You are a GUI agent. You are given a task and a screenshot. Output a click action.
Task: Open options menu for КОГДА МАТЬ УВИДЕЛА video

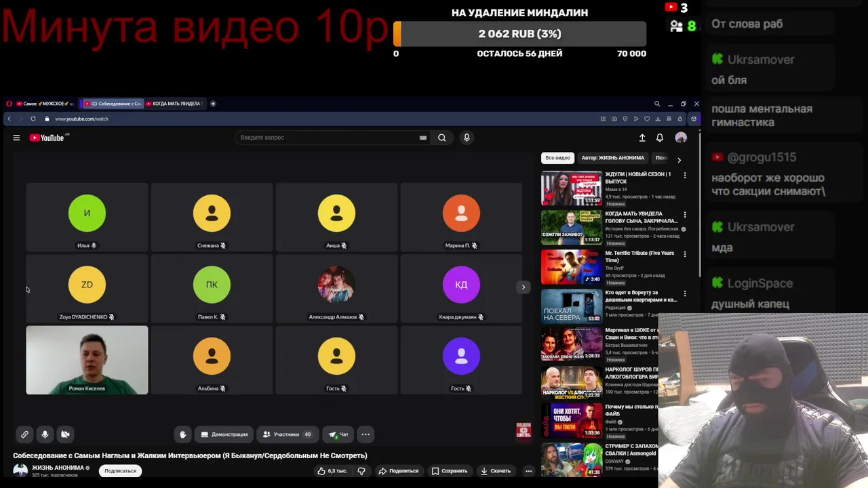(x=684, y=215)
